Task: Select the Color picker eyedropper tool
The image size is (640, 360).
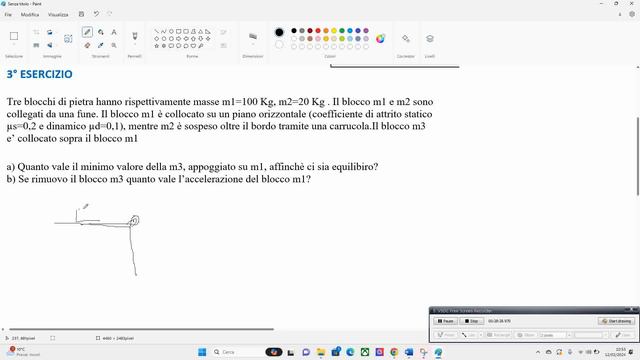Action: (100, 45)
